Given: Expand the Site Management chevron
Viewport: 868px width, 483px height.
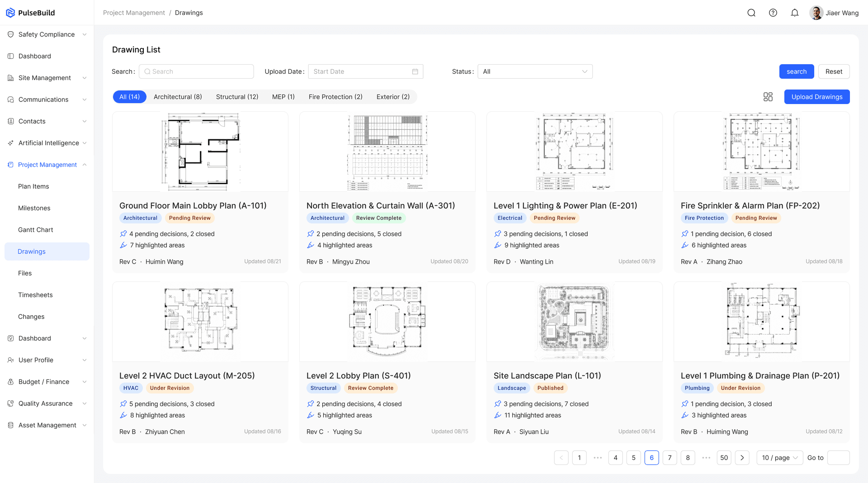Looking at the screenshot, I should pos(85,78).
